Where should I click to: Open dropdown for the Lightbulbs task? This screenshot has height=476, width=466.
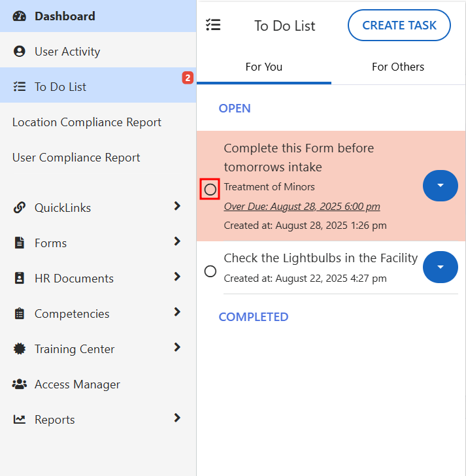click(440, 267)
